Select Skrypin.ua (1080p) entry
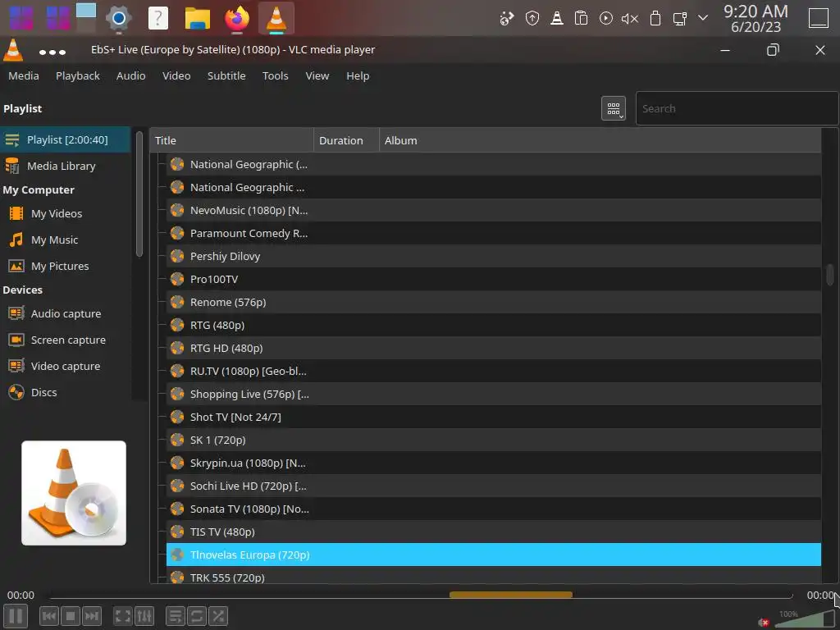 pyautogui.click(x=493, y=463)
